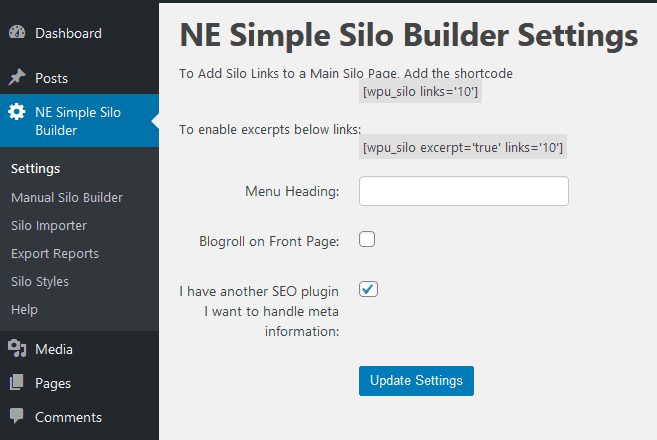Uncheck the other SEO plugin checkbox
This screenshot has width=657, height=440.
coord(368,289)
